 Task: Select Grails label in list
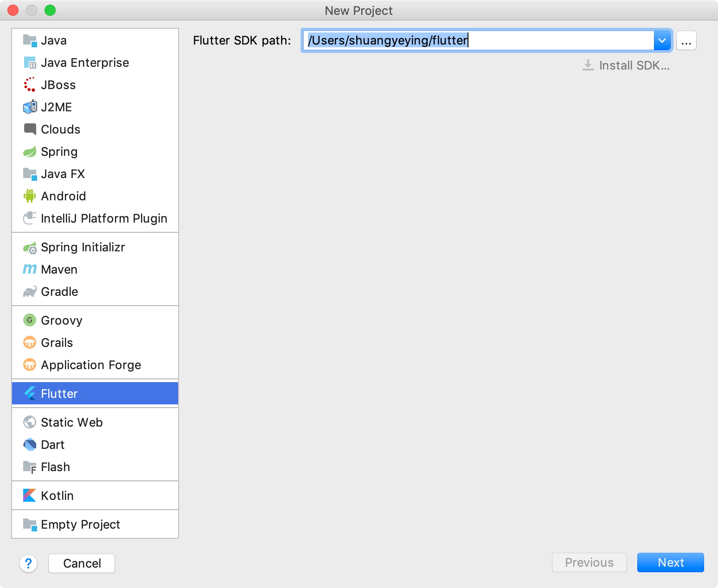(57, 343)
